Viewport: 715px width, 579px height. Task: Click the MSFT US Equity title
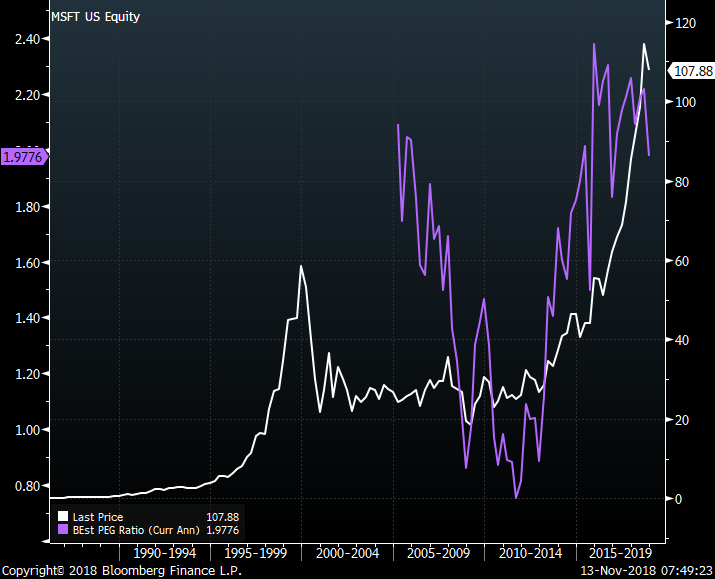click(x=95, y=17)
